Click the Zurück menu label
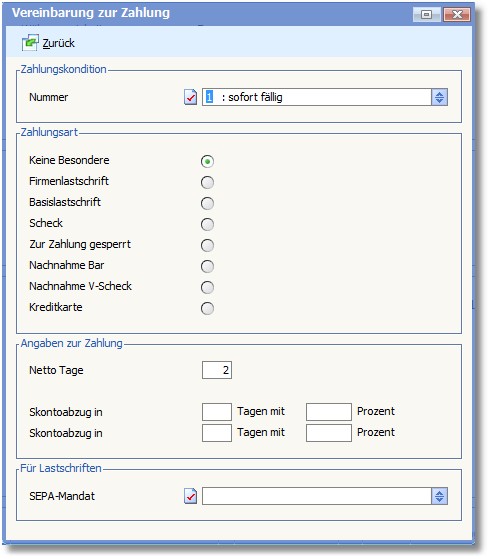The height and width of the screenshot is (559, 489). (x=58, y=43)
